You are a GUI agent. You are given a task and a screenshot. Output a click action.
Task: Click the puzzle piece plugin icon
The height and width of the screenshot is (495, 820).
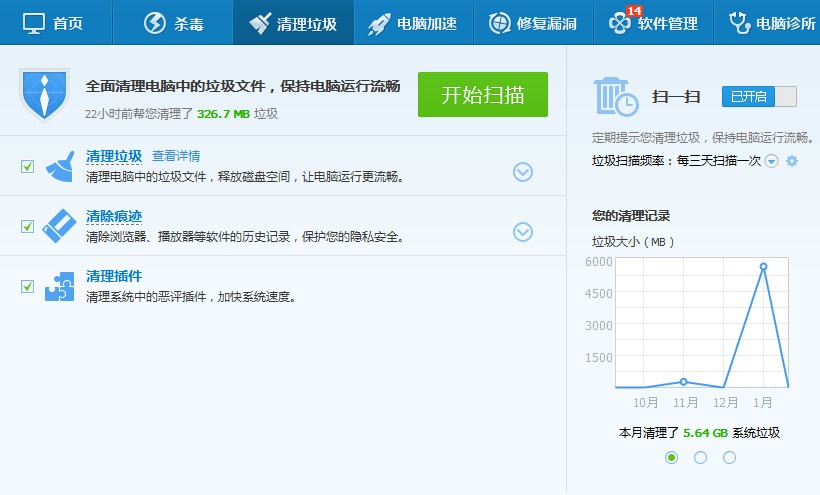tap(59, 286)
